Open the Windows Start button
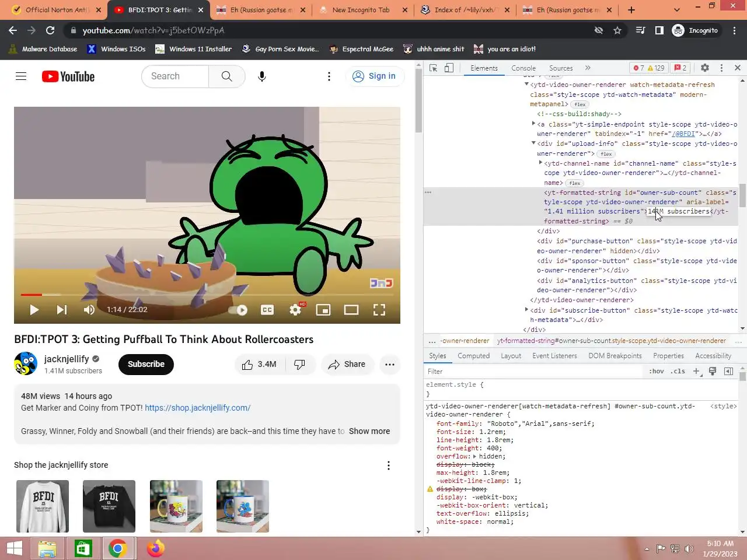Image resolution: width=747 pixels, height=560 pixels. (x=14, y=548)
